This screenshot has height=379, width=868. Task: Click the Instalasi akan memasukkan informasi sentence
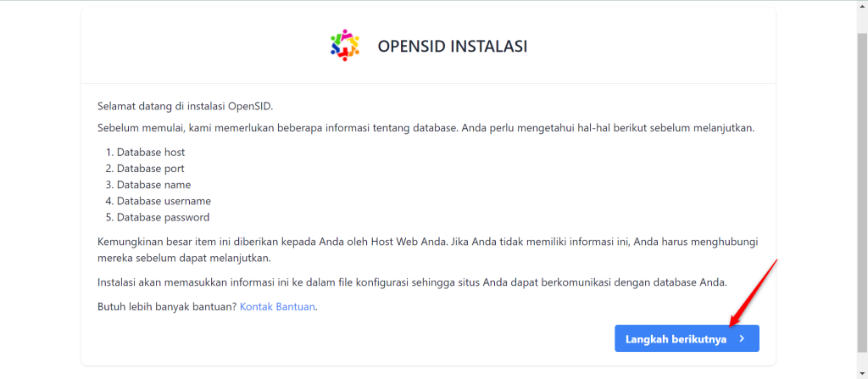[x=412, y=282]
